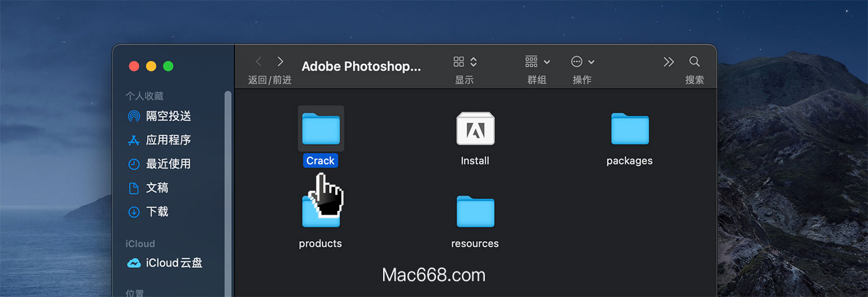The width and height of the screenshot is (868, 297).
Task: Click the Applications sidebar icon
Action: coord(133,140)
